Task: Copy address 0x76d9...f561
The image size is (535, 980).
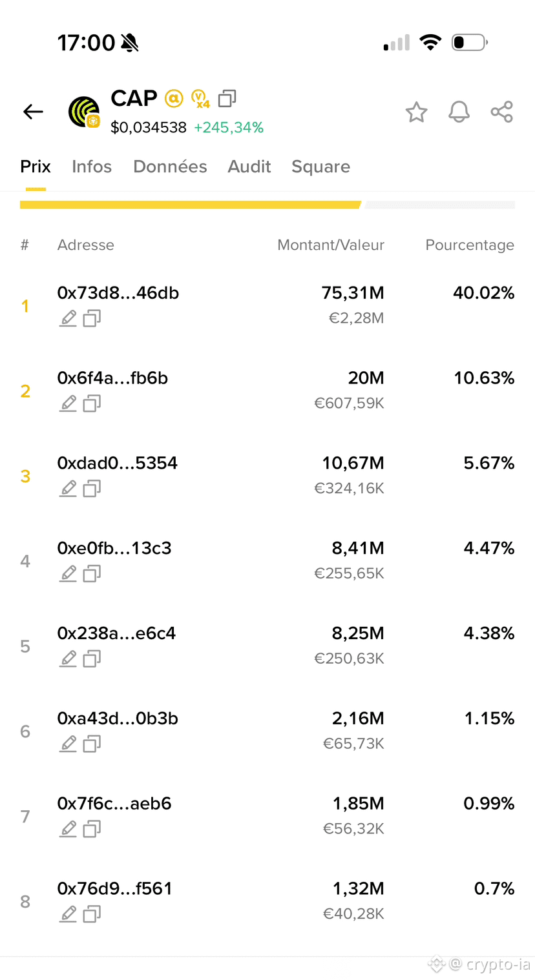Action: coord(92,914)
